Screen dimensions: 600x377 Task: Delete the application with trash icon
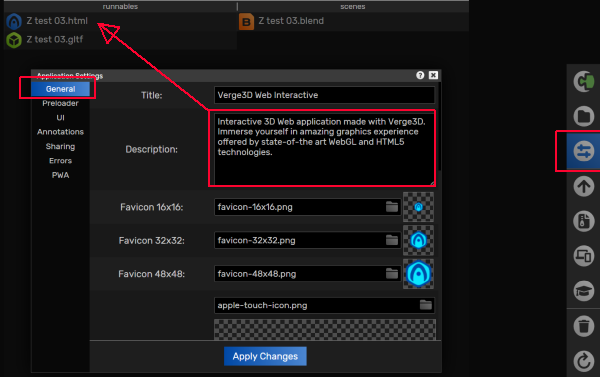tap(584, 326)
